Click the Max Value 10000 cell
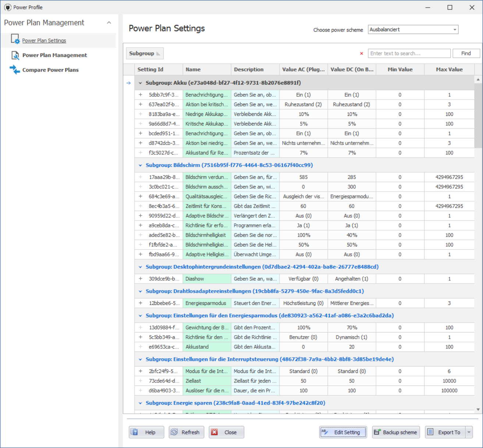 [449, 381]
